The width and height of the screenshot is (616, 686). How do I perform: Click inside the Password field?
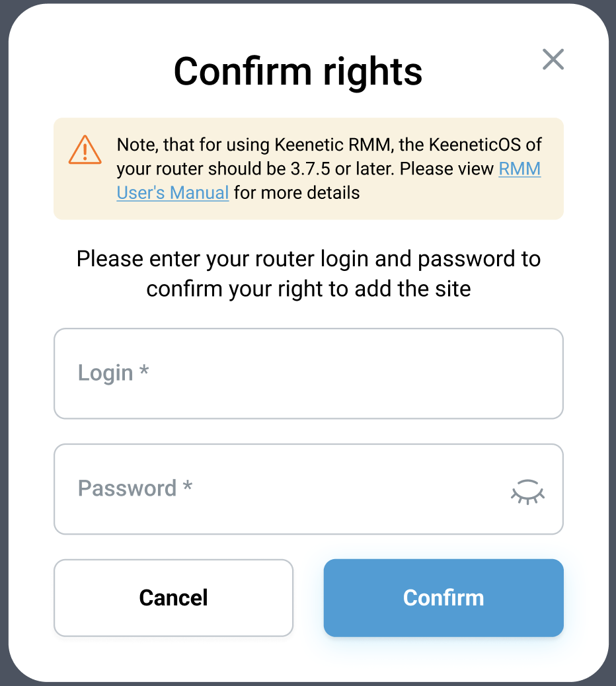click(x=264, y=489)
